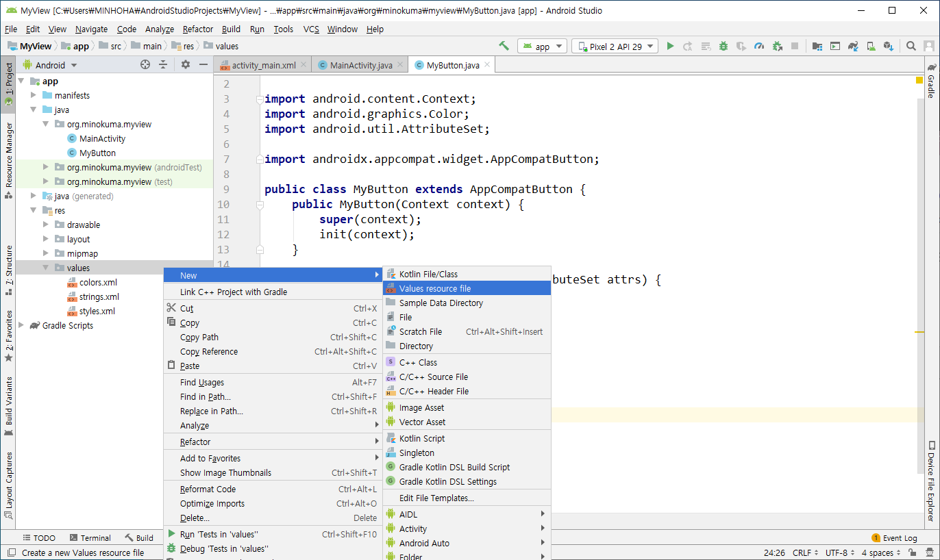Screen dimensions: 940x560
Task: Toggle the Resource Manager tool window
Action: click(8, 160)
